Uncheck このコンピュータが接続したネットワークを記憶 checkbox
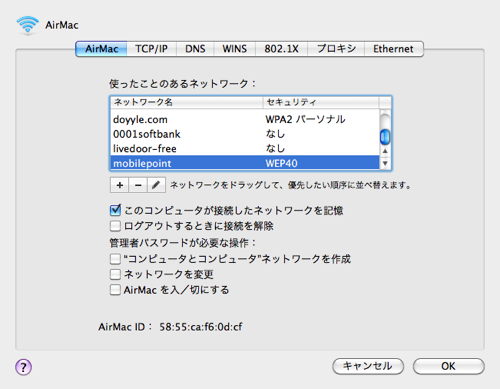 pos(115,210)
